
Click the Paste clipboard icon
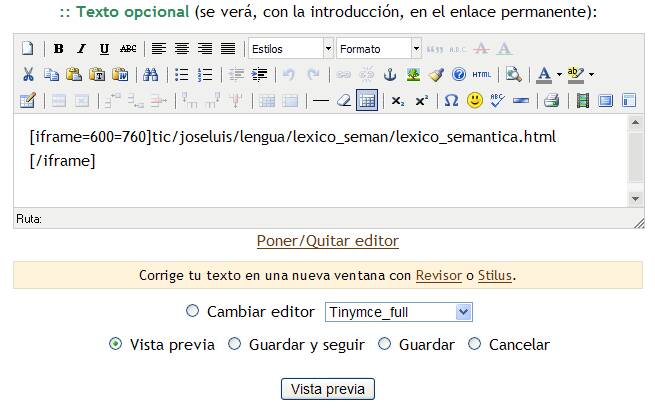[x=74, y=75]
